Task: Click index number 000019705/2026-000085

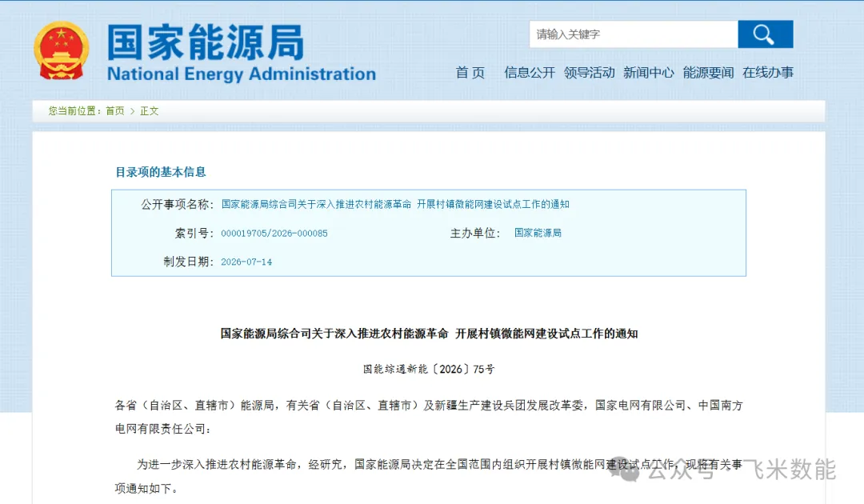Action: click(274, 234)
